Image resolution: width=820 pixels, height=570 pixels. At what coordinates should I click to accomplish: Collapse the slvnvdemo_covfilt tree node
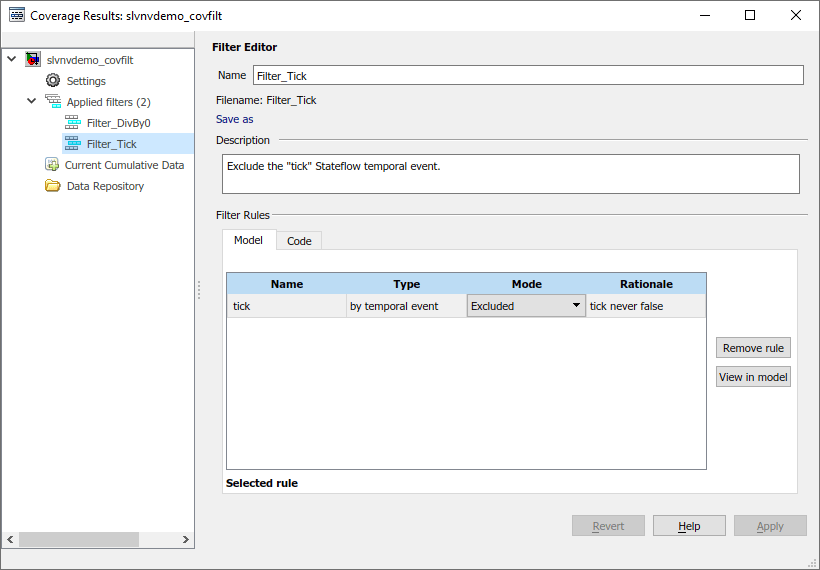coord(12,59)
